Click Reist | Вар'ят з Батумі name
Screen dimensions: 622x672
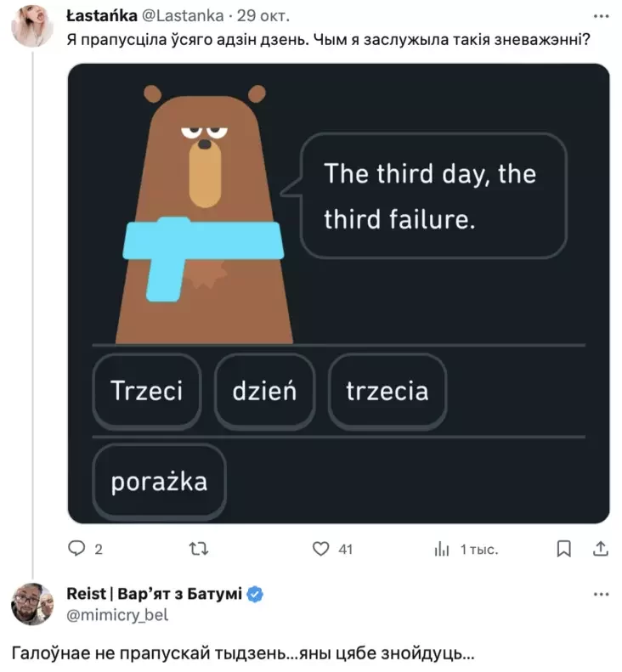point(153,594)
